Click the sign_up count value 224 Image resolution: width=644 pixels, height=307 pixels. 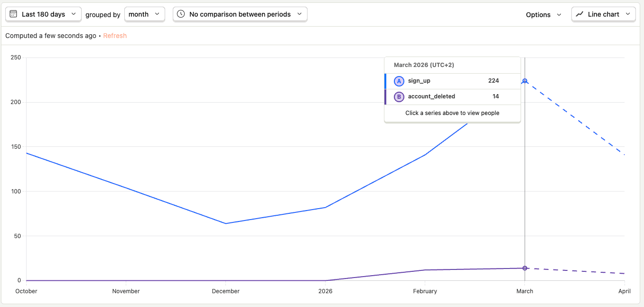click(x=493, y=81)
